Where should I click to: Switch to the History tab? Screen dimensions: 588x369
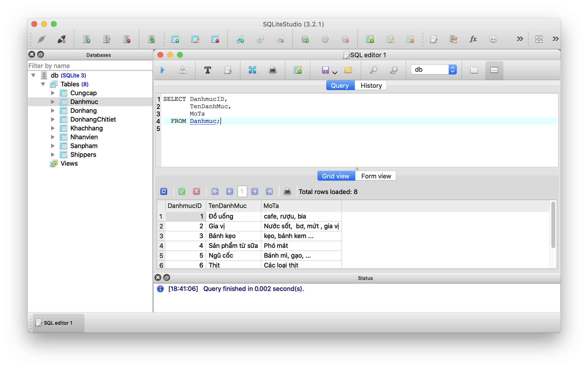point(371,86)
